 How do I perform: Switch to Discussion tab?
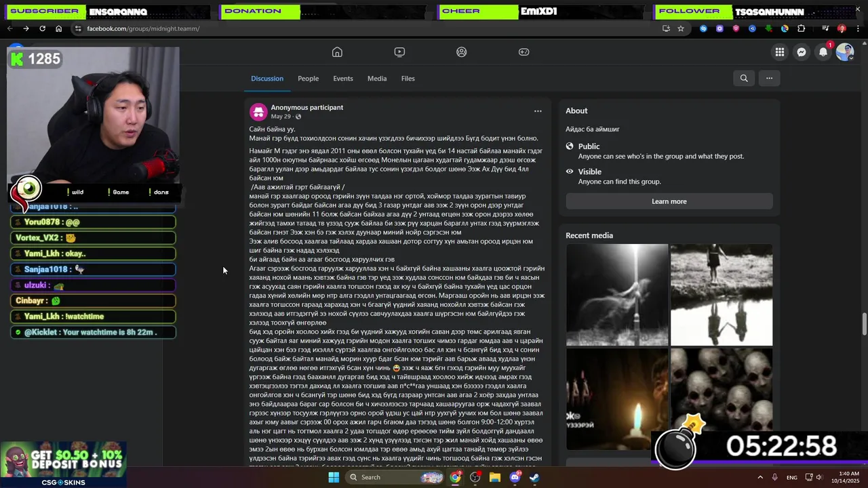click(267, 79)
